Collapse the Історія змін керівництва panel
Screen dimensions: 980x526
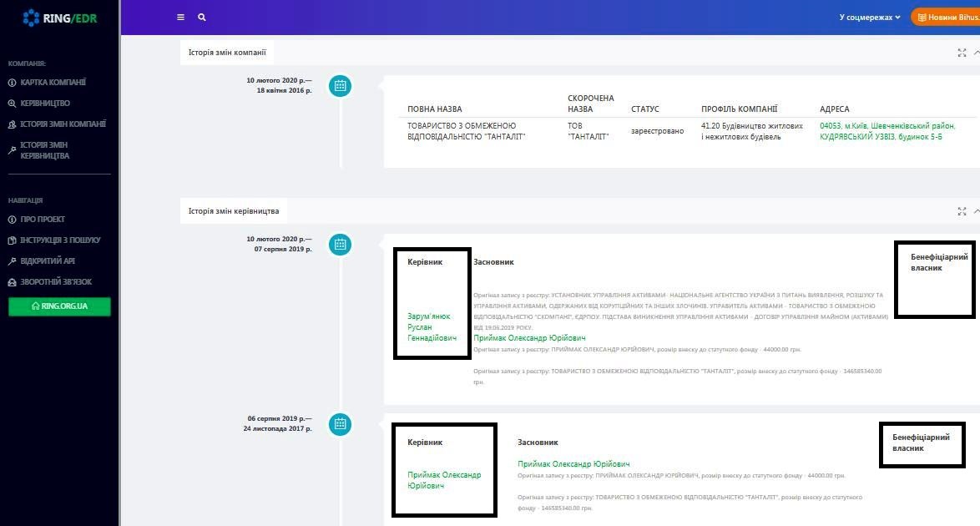(977, 211)
